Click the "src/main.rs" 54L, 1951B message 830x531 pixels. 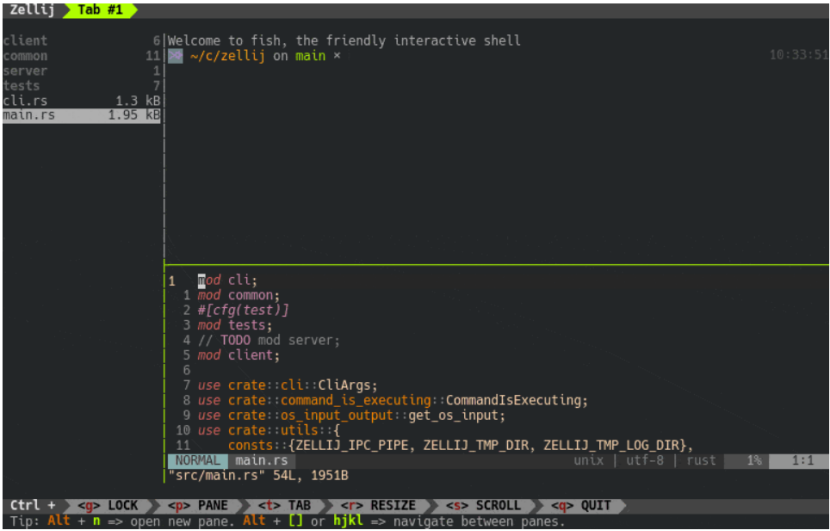point(258,475)
